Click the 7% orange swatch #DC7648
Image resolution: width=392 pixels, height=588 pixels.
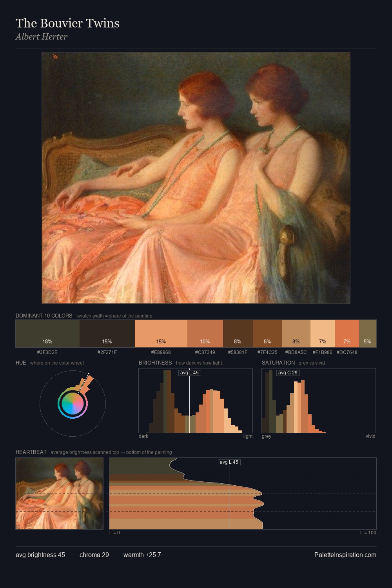347,334
